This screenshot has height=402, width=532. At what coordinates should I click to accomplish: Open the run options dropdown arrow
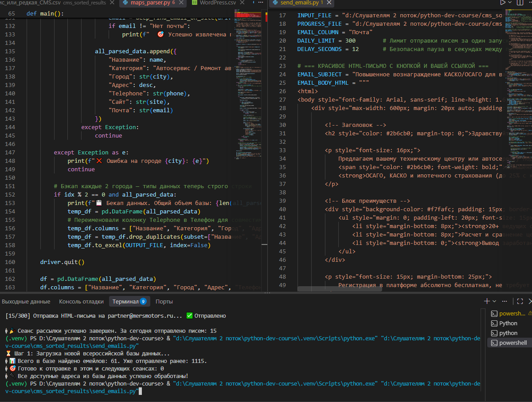pyautogui.click(x=511, y=2)
